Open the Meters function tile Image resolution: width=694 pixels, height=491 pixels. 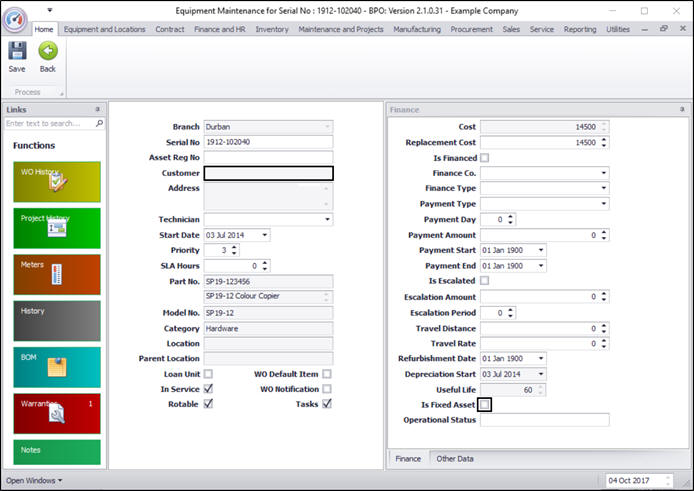click(x=56, y=273)
